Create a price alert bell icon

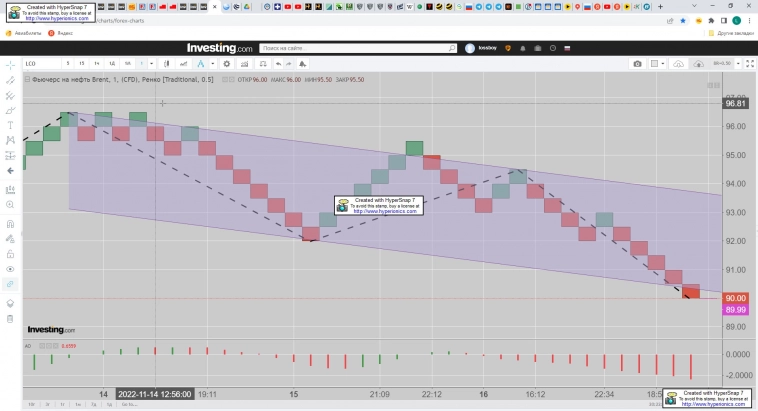(302, 64)
